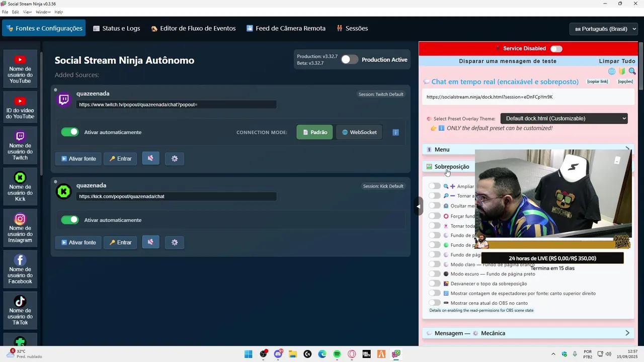The image size is (644, 362).
Task: Click the beginner guide icon in dock panel
Action: click(622, 71)
